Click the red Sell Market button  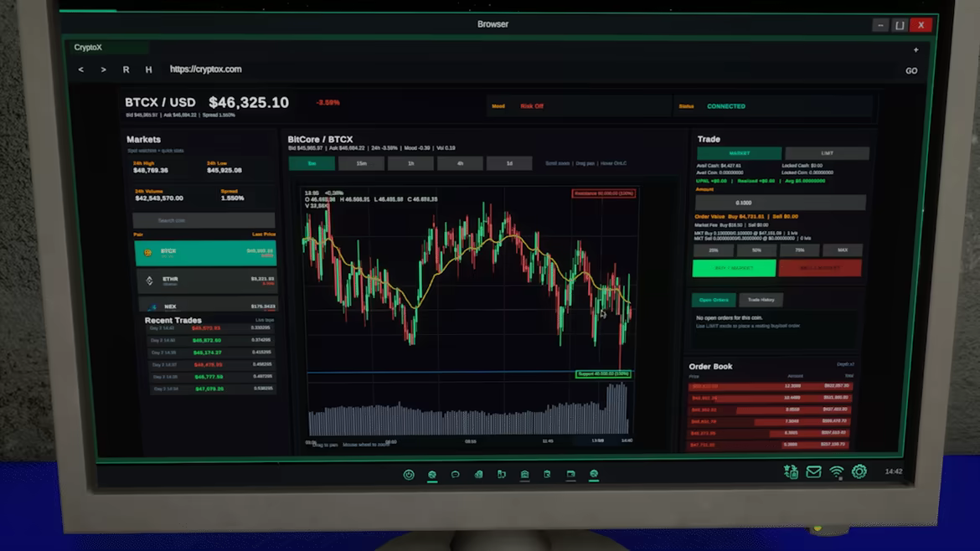tap(820, 268)
